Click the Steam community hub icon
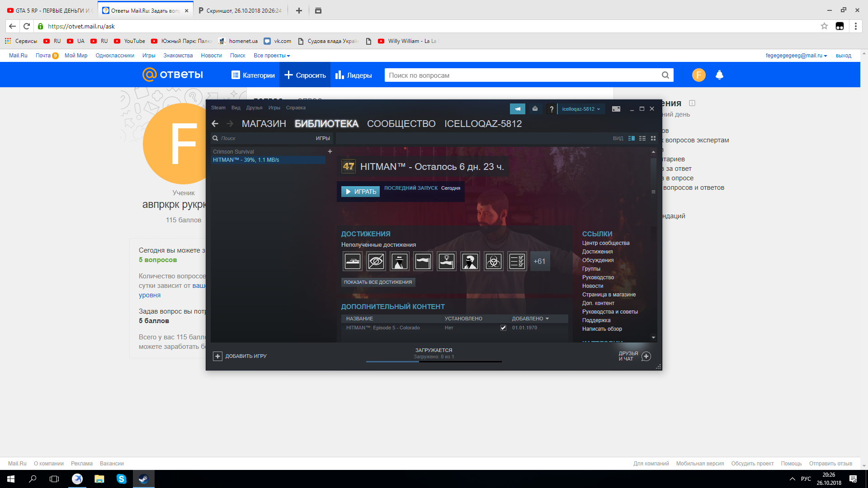Viewport: 868px width, 488px height. pyautogui.click(x=516, y=108)
